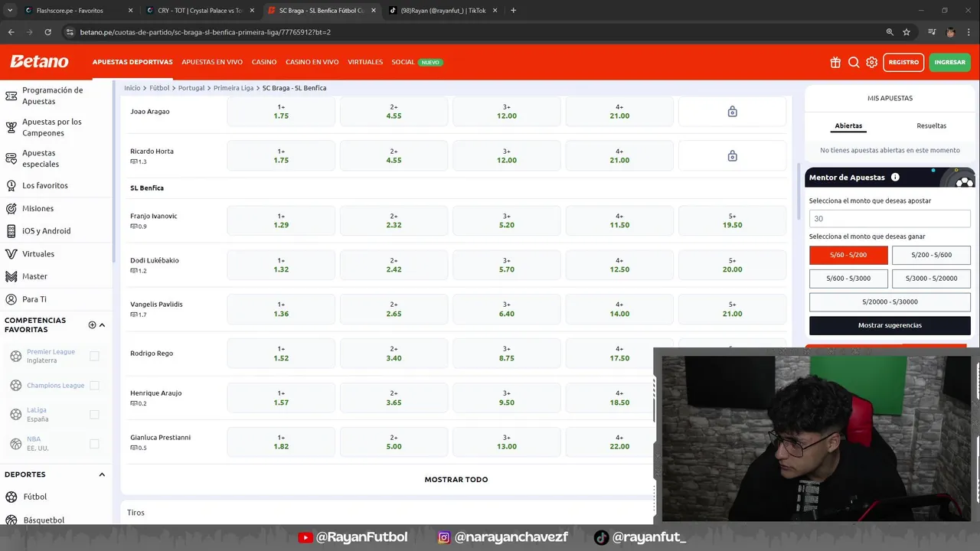
Task: Go back with browser back arrow
Action: (x=11, y=32)
